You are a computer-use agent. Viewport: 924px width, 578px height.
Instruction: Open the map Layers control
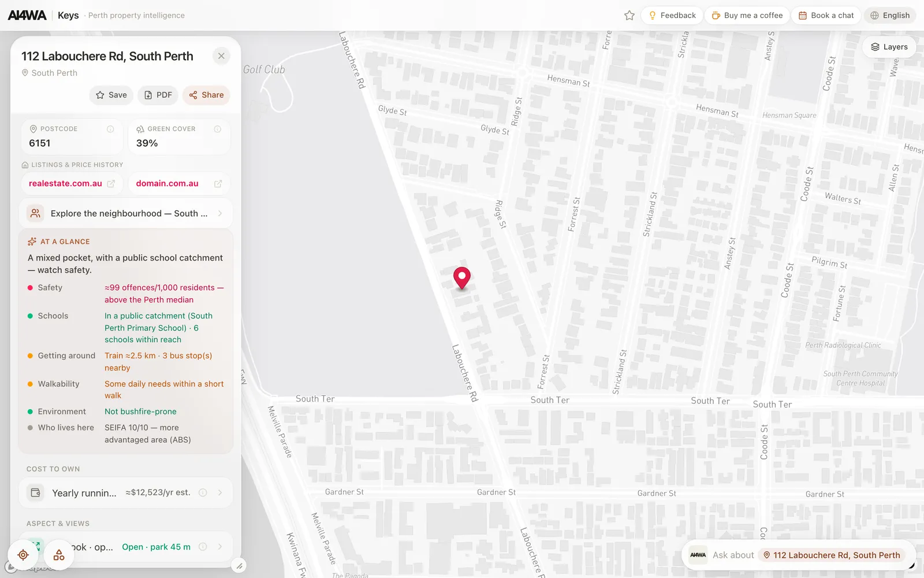(889, 47)
